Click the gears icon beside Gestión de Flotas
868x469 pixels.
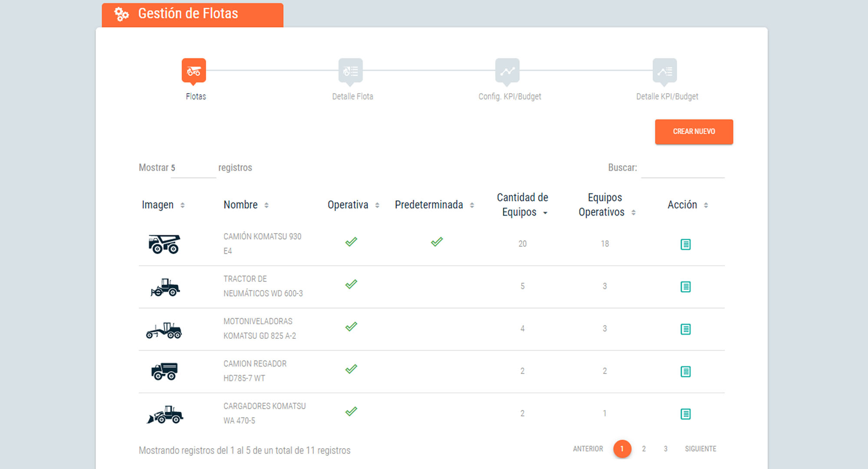121,14
